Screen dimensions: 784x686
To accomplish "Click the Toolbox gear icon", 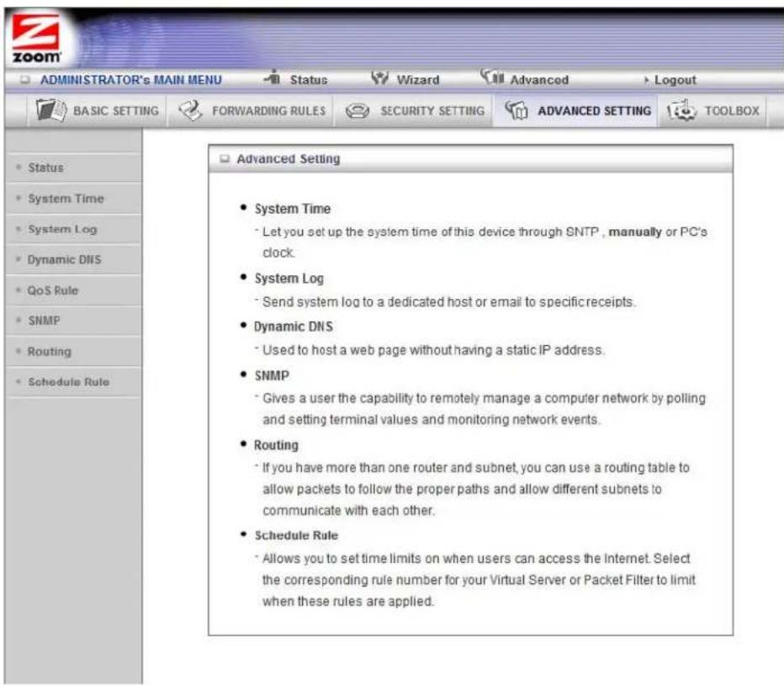I will pos(681,110).
